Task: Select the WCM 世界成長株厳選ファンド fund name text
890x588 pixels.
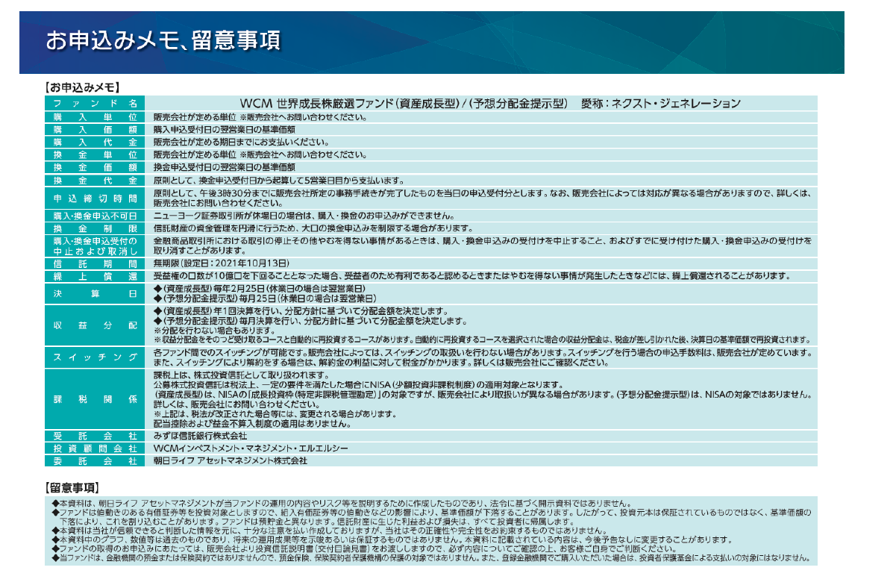Action: tap(490, 103)
